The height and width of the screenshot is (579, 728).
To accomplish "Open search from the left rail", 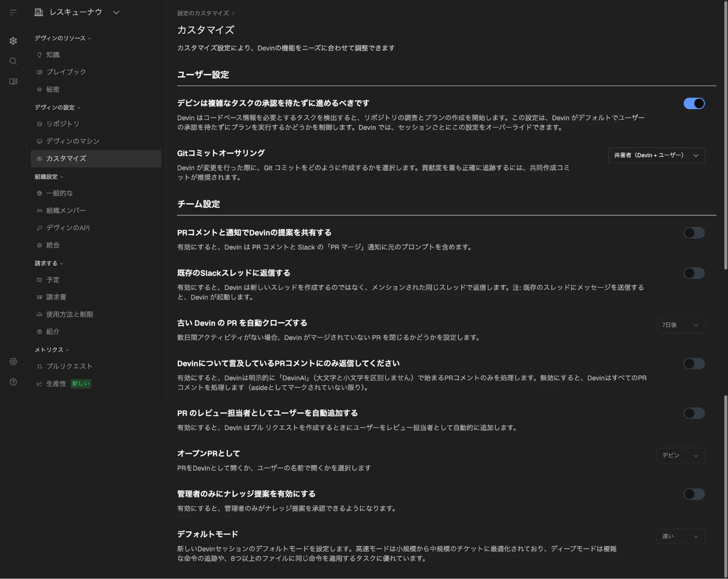I will [x=13, y=61].
